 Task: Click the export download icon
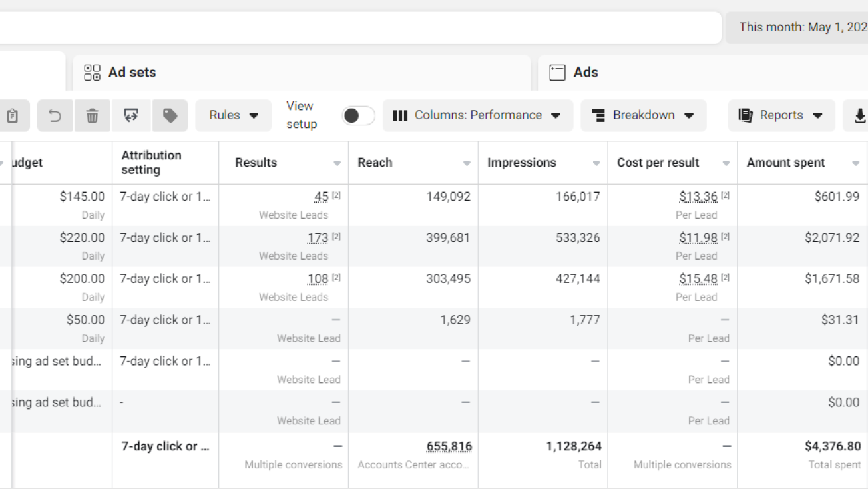(859, 116)
